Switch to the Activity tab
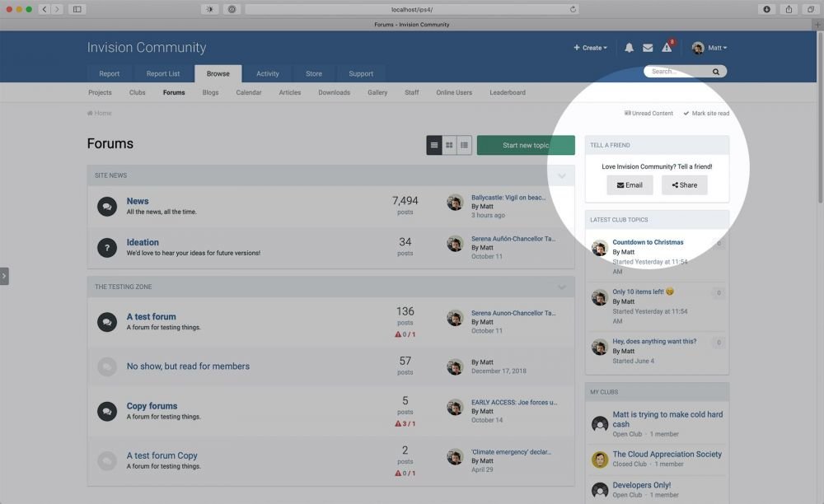The width and height of the screenshot is (824, 504). pyautogui.click(x=267, y=73)
